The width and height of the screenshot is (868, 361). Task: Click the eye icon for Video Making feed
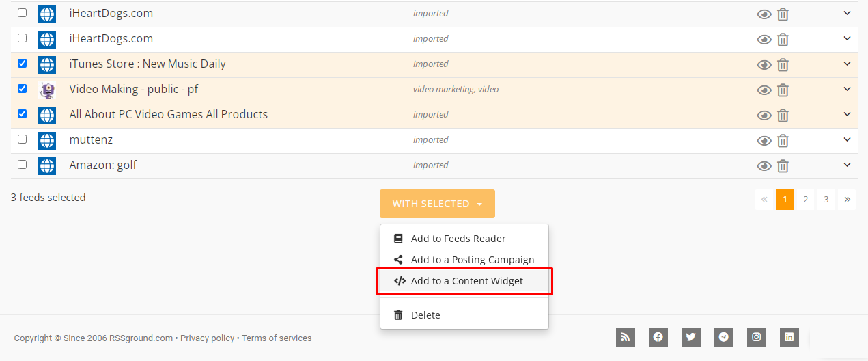tap(764, 90)
